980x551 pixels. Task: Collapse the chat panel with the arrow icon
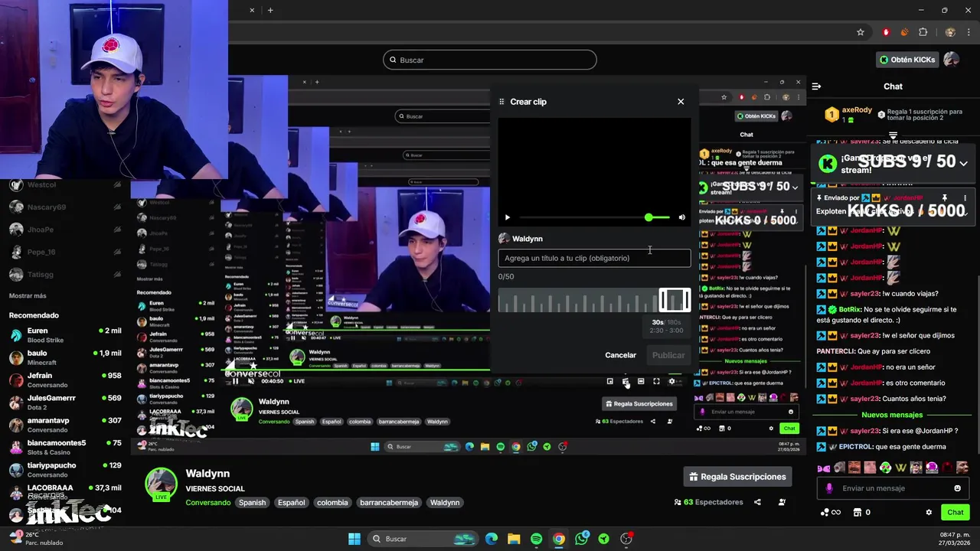816,86
